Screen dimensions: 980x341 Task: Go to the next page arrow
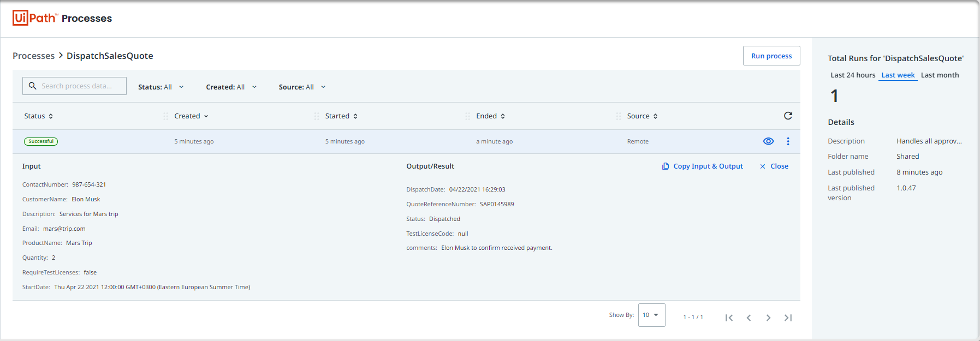[768, 318]
